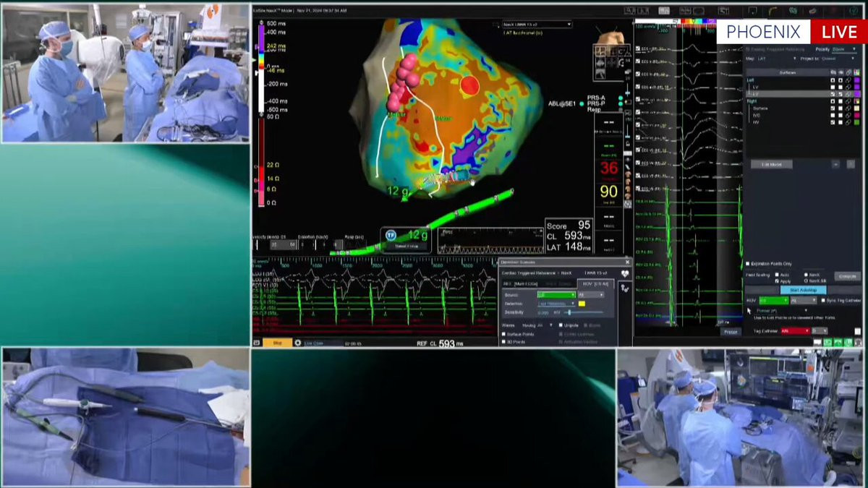Image resolution: width=868 pixels, height=488 pixels.
Task: Open the Map LAT dropdown
Action: 777,59
